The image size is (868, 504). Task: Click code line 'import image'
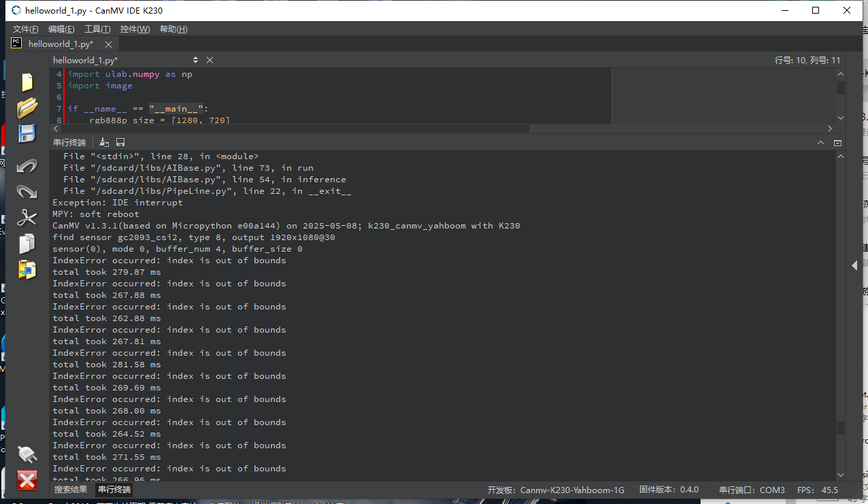point(100,86)
